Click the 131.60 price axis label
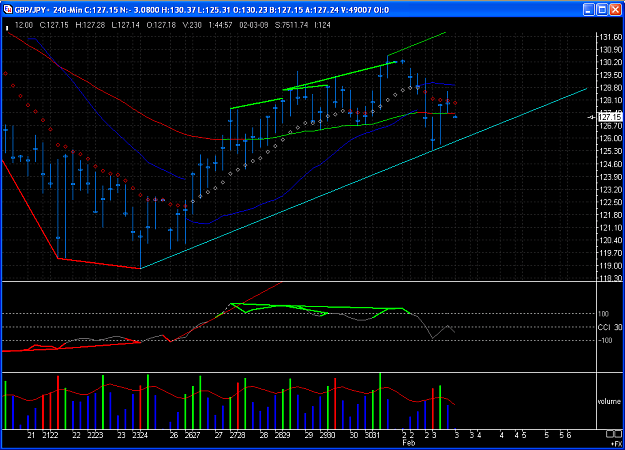 611,37
